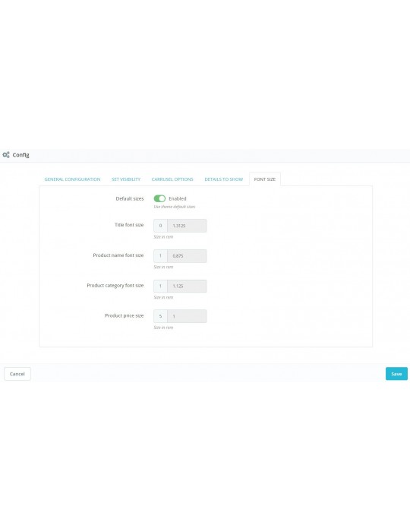Click the Product name font size field
Screen dimensions: 410x532
(x=187, y=256)
